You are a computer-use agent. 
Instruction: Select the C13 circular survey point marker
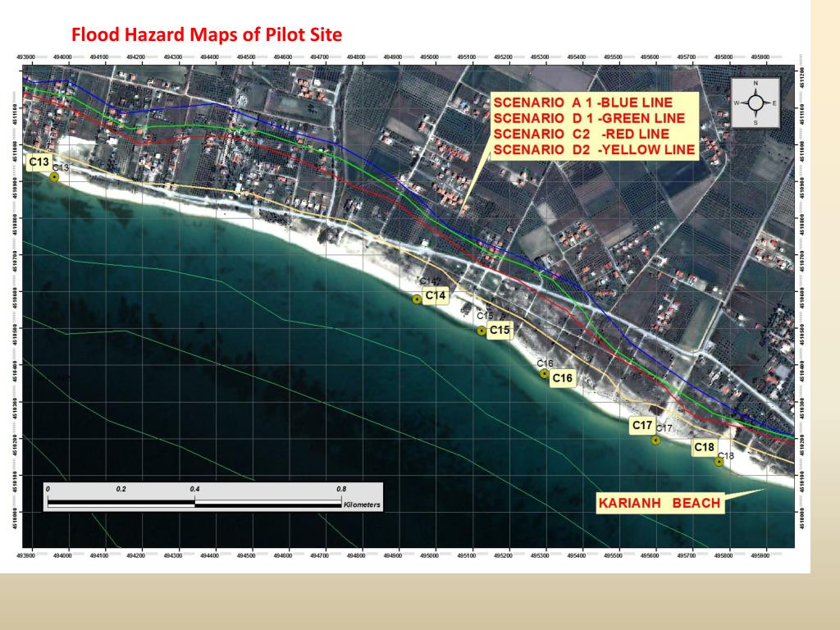pos(54,177)
